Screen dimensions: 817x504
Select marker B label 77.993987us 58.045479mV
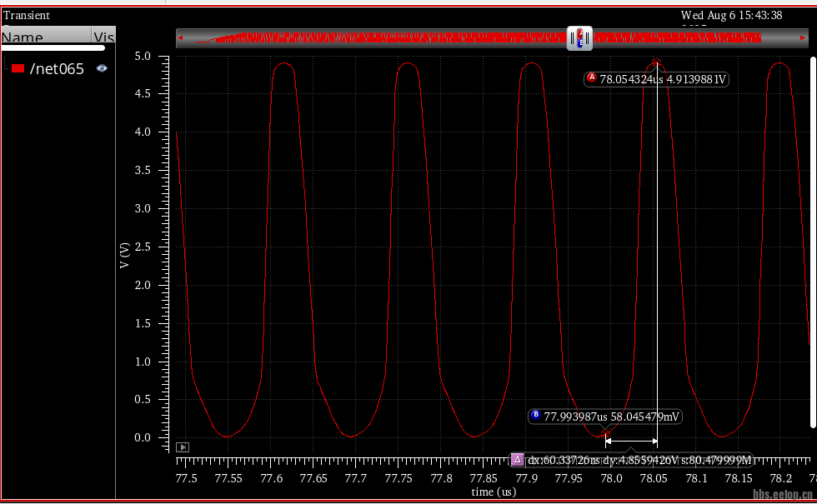[605, 417]
